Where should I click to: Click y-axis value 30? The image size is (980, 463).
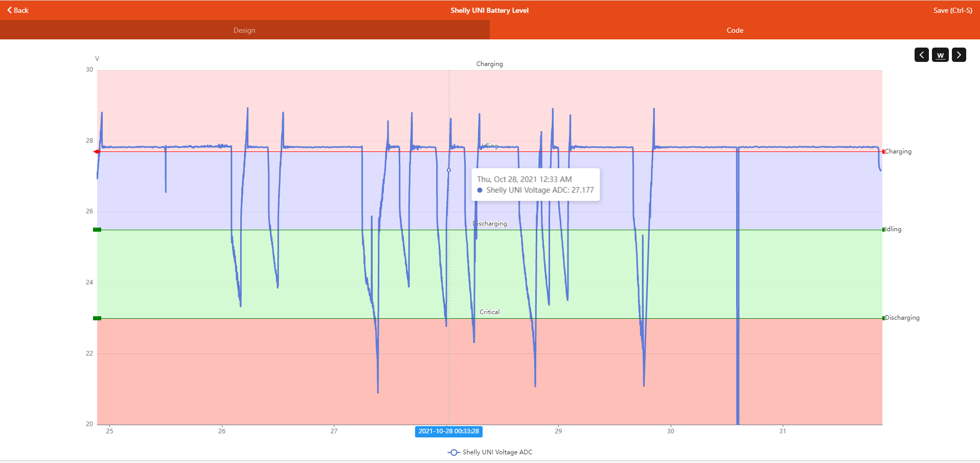point(89,70)
